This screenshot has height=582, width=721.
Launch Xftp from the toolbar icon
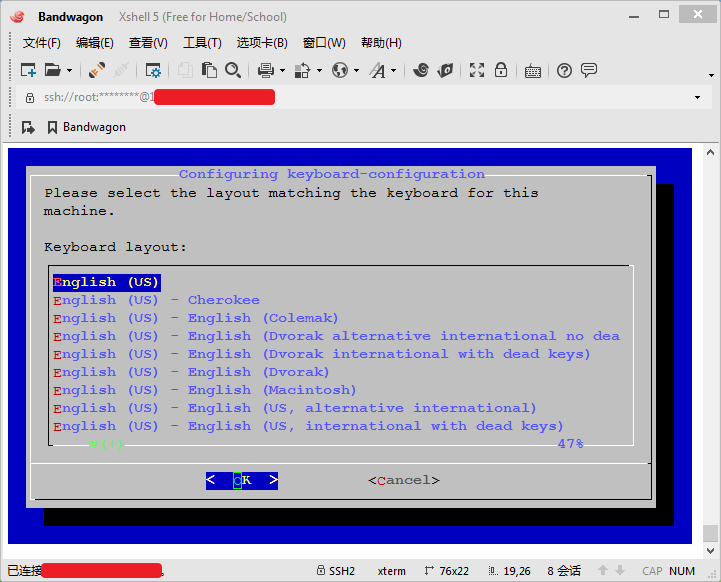pyautogui.click(x=446, y=70)
